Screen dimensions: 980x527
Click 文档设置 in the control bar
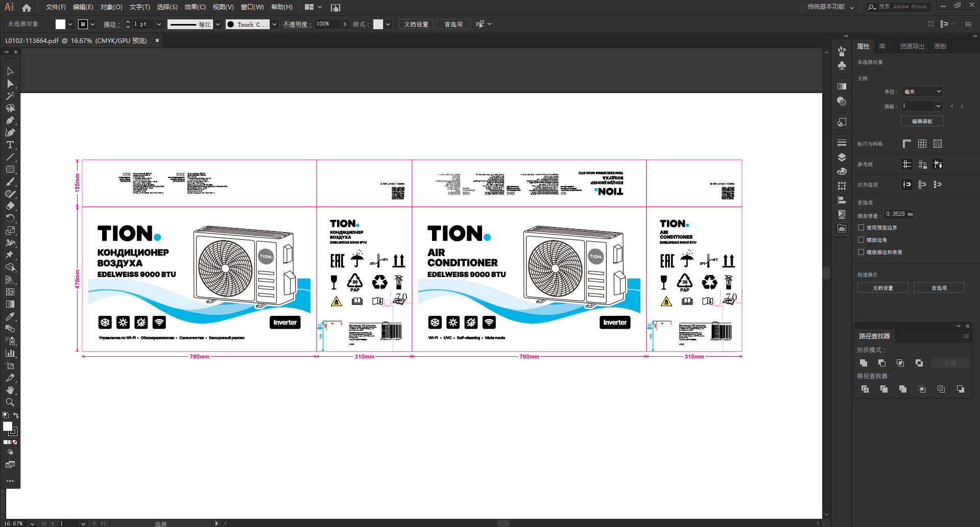tap(416, 24)
